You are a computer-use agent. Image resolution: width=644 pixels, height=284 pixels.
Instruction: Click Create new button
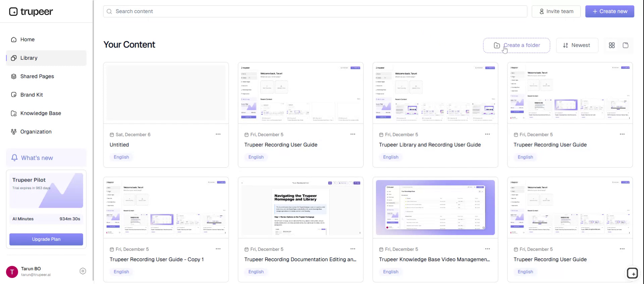610,11
